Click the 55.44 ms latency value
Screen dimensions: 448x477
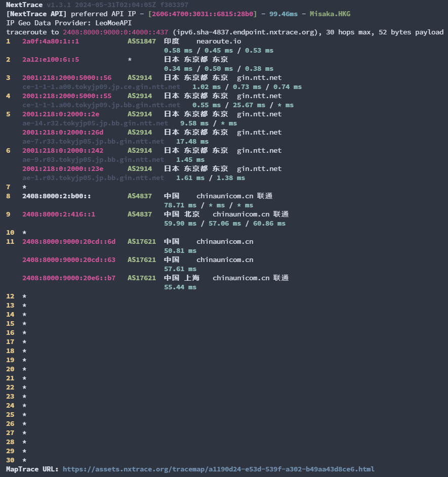coord(180,287)
